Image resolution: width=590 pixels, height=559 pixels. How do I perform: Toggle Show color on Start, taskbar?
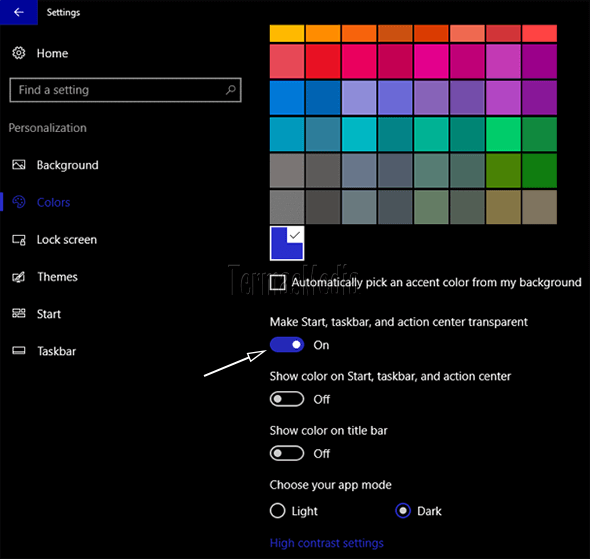point(287,399)
